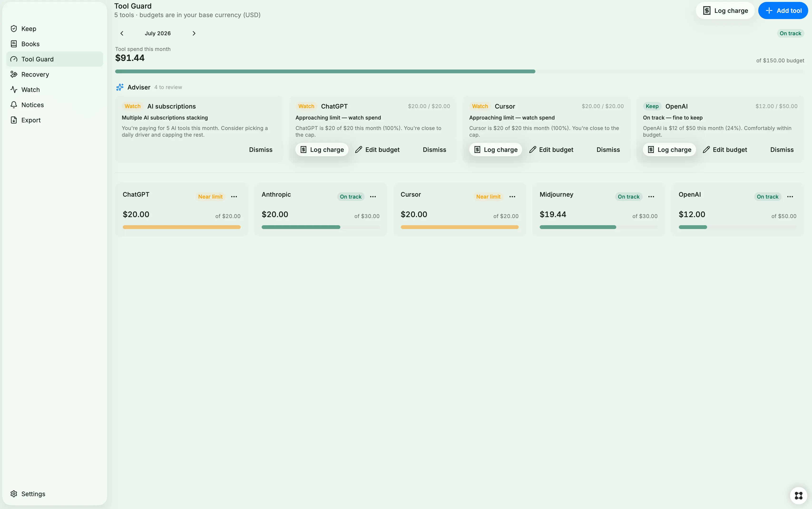Open the Notices page
Screen dimensions: 812x509
point(55,105)
